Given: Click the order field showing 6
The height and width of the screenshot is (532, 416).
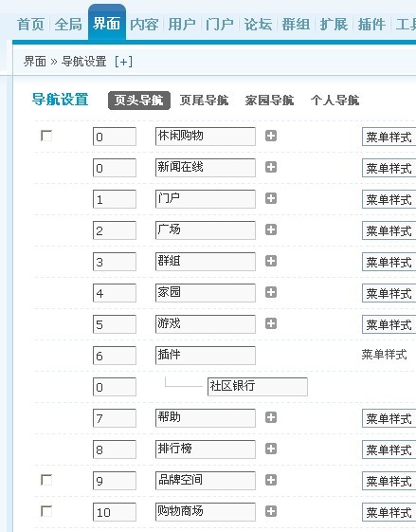Looking at the screenshot, I should 115,356.
